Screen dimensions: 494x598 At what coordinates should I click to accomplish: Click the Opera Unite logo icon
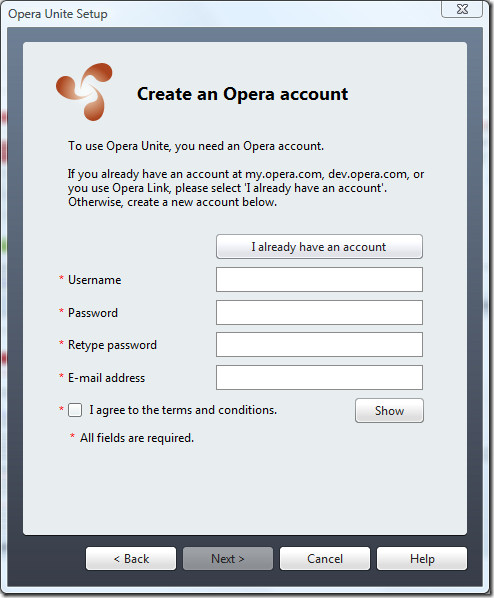click(84, 92)
